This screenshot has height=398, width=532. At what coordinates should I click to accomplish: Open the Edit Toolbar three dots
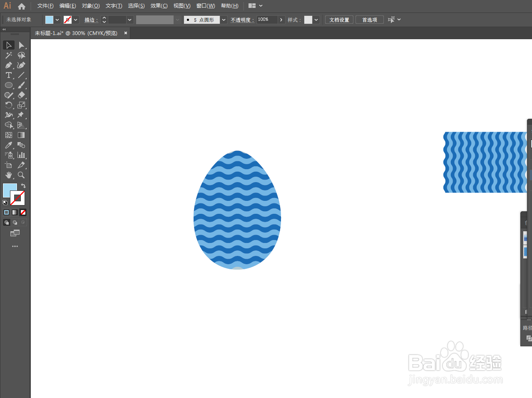[15, 246]
